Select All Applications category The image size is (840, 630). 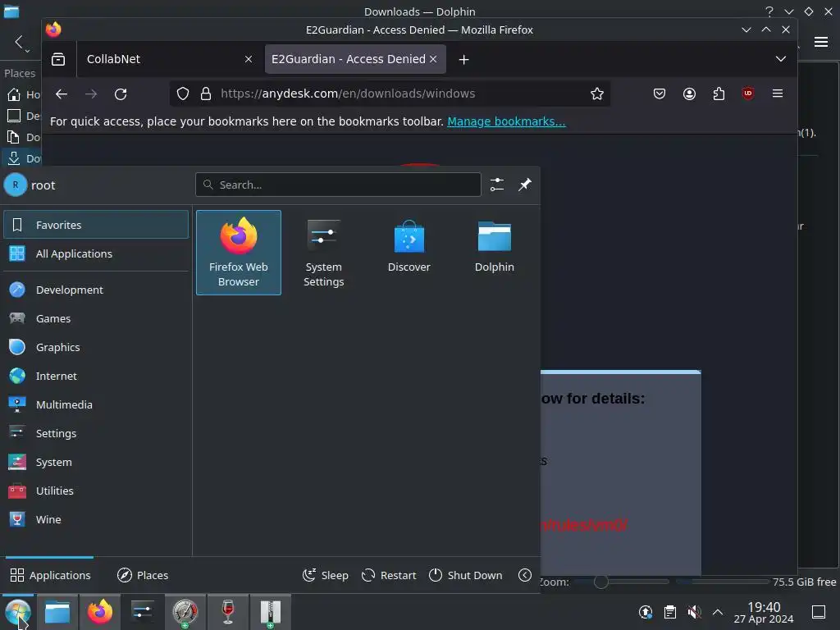[96, 254]
